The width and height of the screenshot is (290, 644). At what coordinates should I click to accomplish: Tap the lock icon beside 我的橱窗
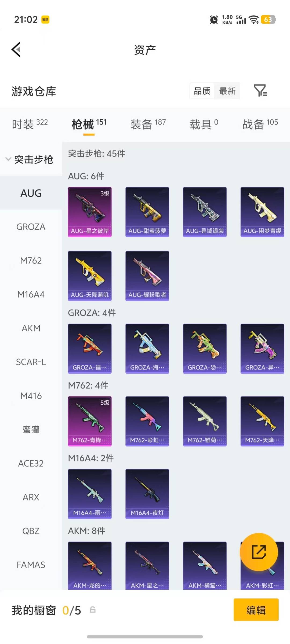tap(92, 610)
